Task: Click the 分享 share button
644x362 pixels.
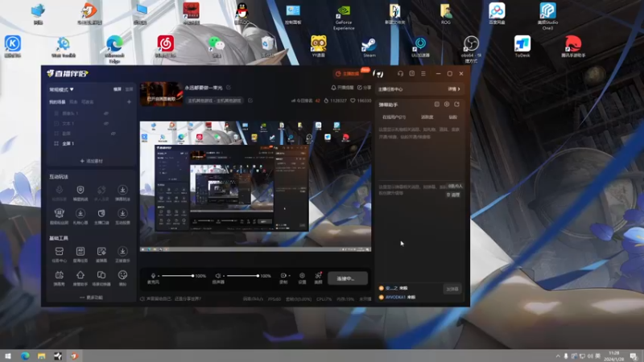Action: [364, 88]
